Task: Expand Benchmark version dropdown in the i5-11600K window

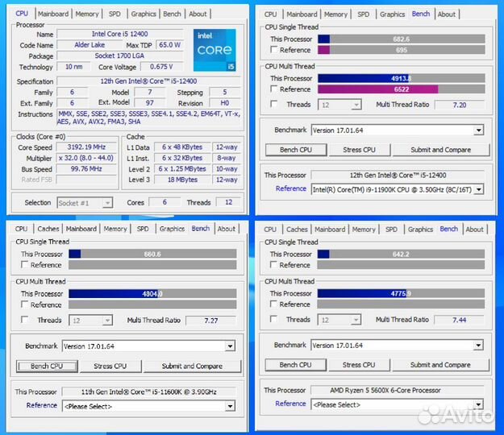Action: [148, 346]
